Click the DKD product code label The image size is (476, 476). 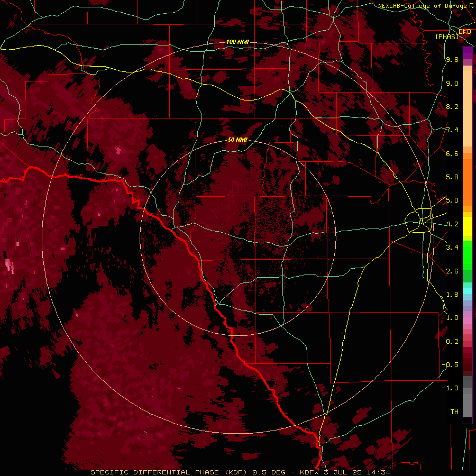[465, 32]
